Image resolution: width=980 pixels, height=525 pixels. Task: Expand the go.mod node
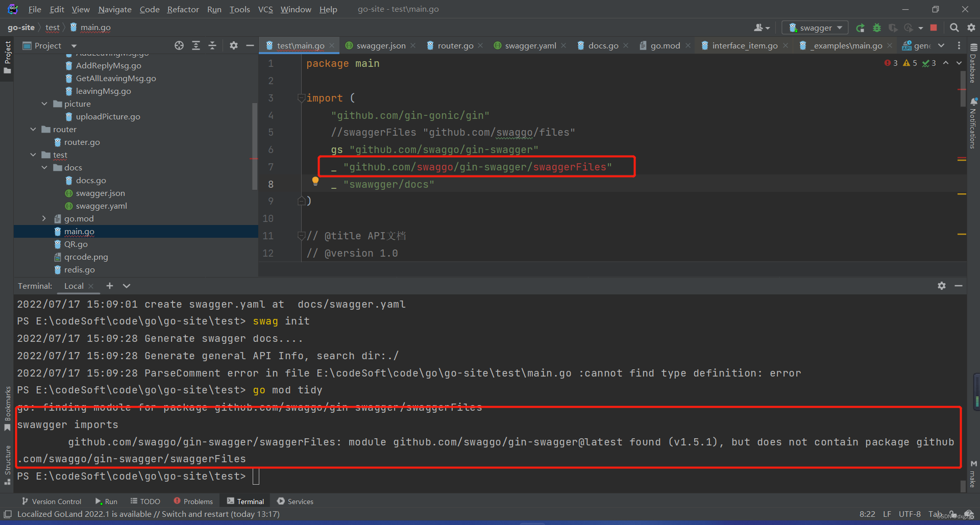click(44, 218)
